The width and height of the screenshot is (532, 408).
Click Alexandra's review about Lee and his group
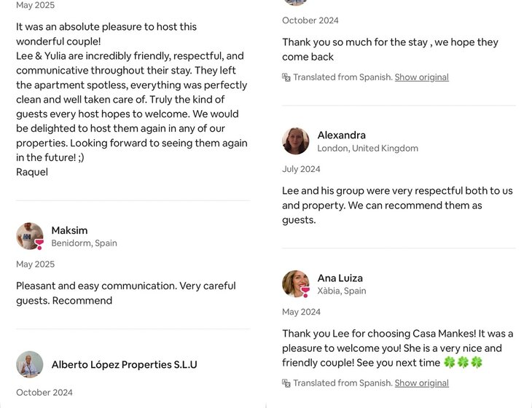coord(397,205)
